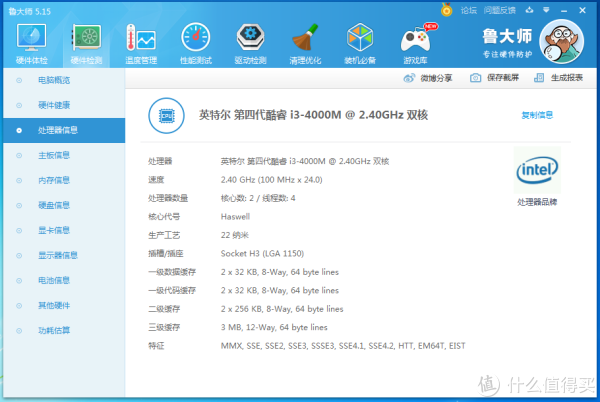Click the 特征 MMX, SSE features list

pos(343,346)
